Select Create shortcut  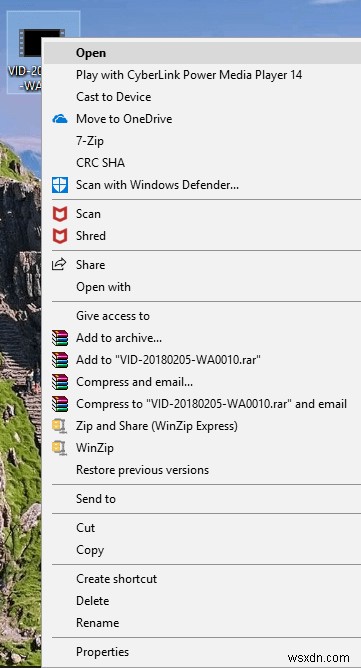click(x=202, y=579)
